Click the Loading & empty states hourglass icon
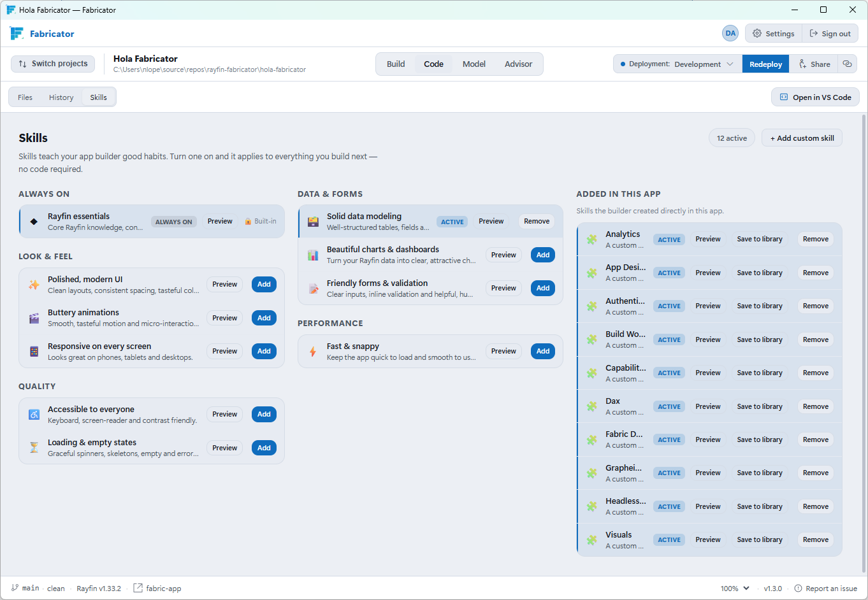 [x=34, y=448]
